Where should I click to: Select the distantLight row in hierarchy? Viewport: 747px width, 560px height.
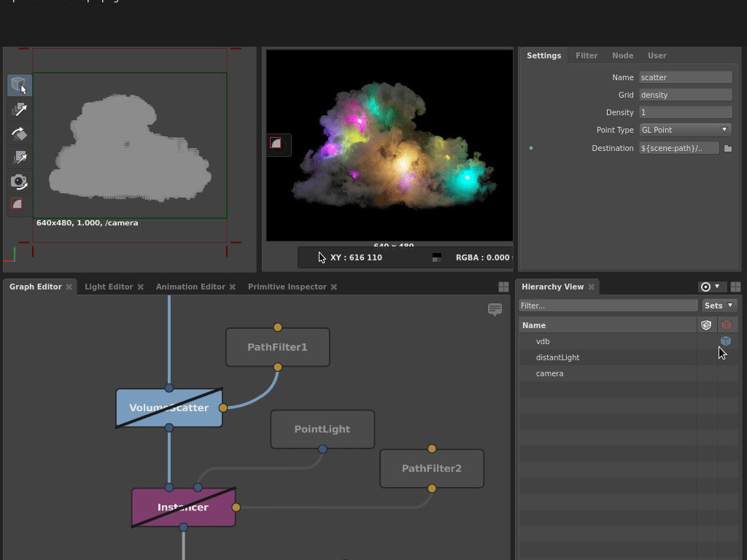tap(628, 357)
